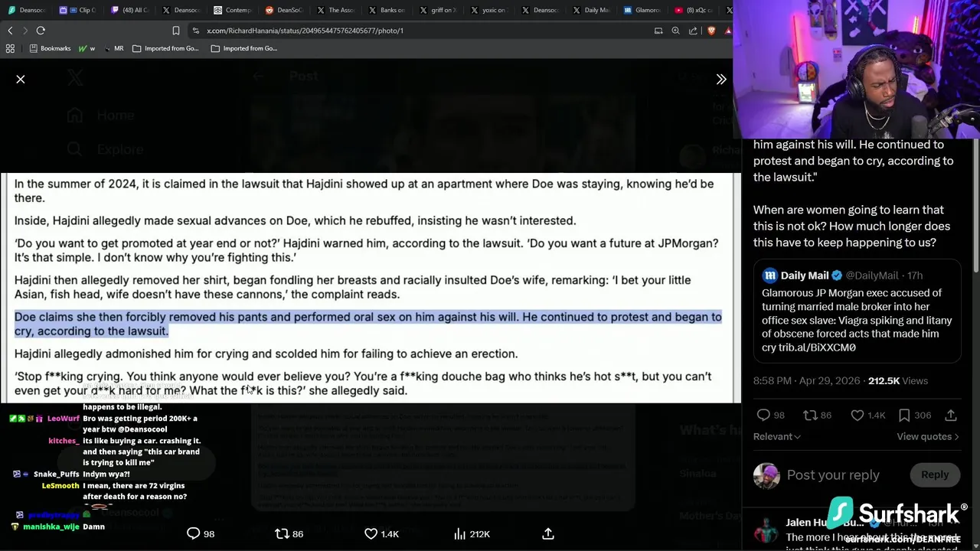Screen dimensions: 980x551
Task: Expand the Relevant replies sort dropdown
Action: (x=777, y=436)
